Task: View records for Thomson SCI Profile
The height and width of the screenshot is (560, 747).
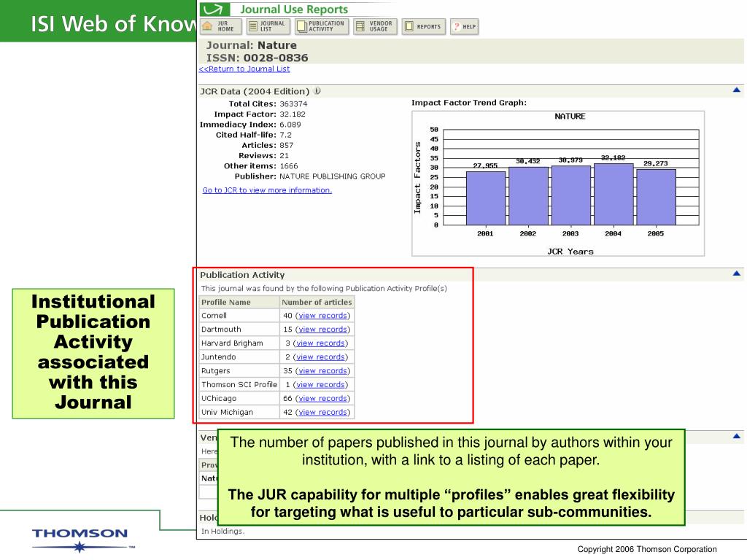Action: [x=320, y=384]
